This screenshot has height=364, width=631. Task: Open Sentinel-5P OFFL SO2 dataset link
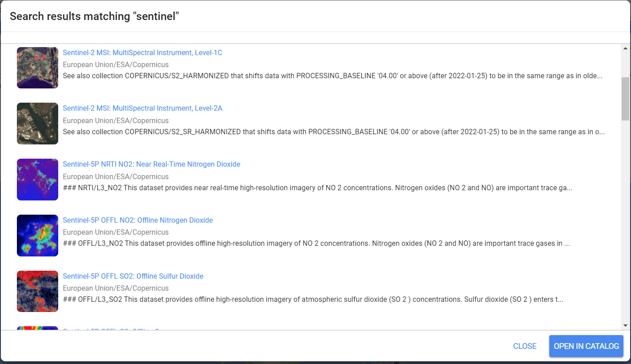point(133,276)
